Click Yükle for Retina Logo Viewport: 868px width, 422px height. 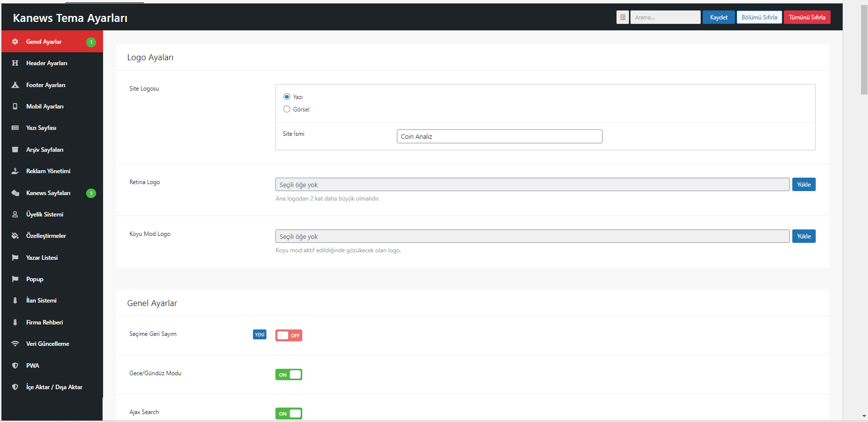point(804,185)
